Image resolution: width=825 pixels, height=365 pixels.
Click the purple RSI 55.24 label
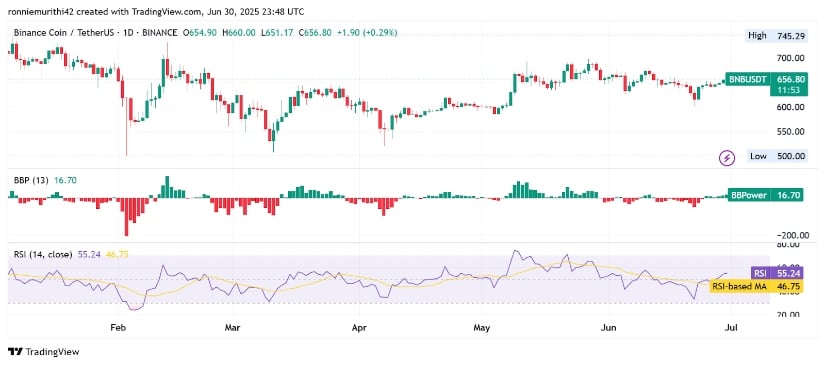coord(778,274)
